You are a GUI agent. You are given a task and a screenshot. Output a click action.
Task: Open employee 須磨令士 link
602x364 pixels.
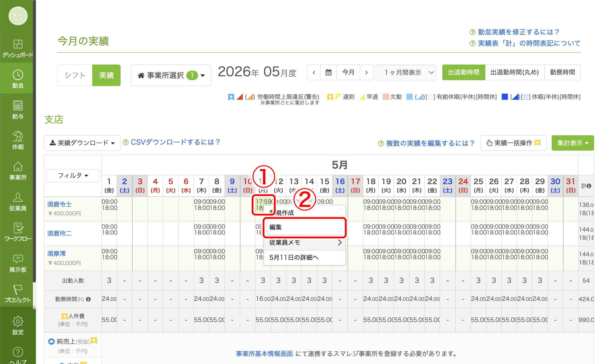pos(59,204)
